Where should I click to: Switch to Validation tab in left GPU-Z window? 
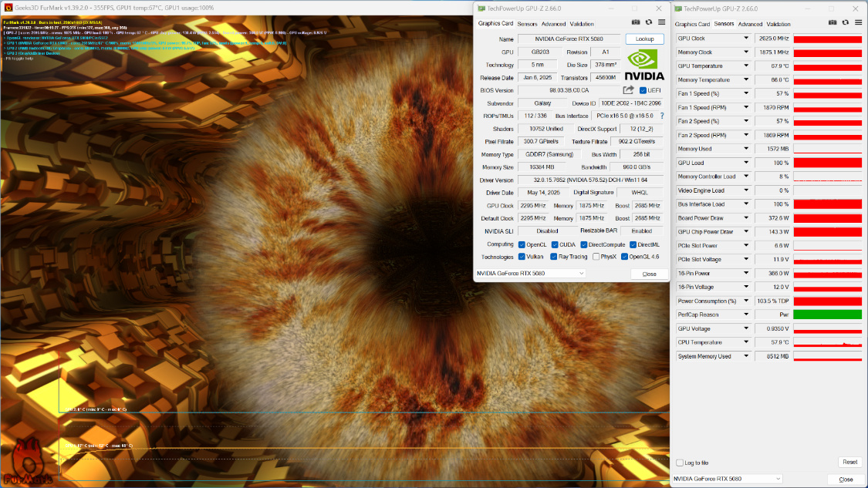[582, 24]
